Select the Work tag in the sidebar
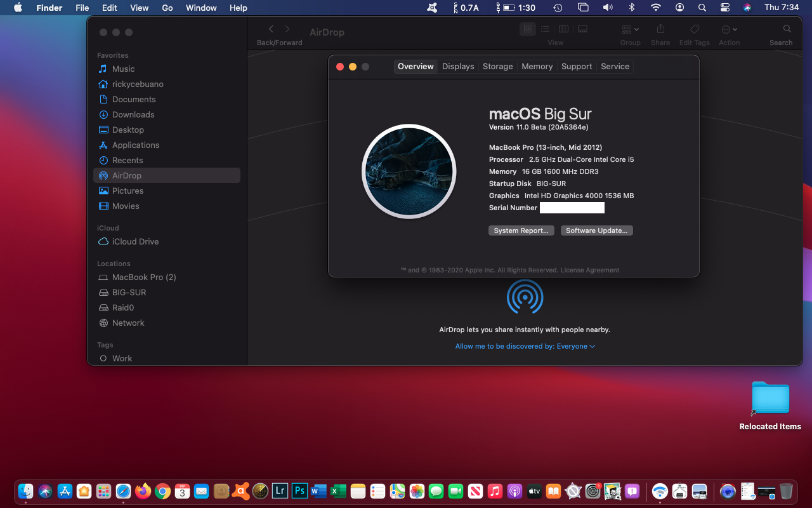 pos(167,358)
